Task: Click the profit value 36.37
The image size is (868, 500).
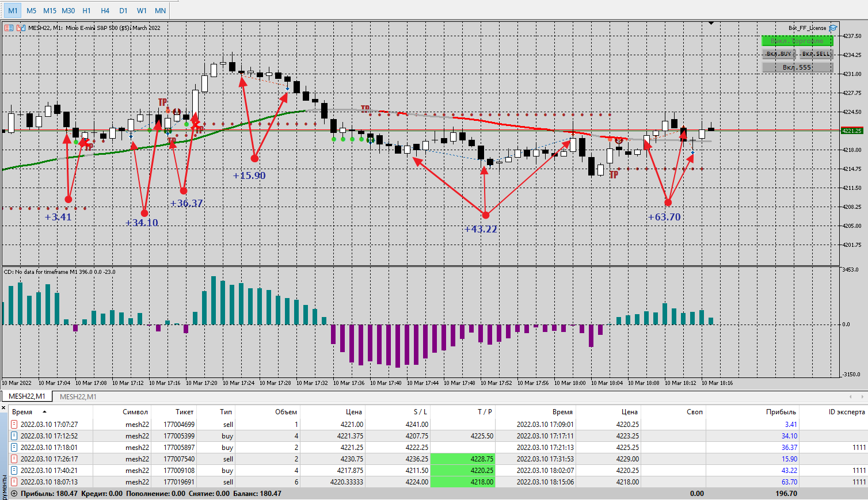Action: pyautogui.click(x=789, y=448)
